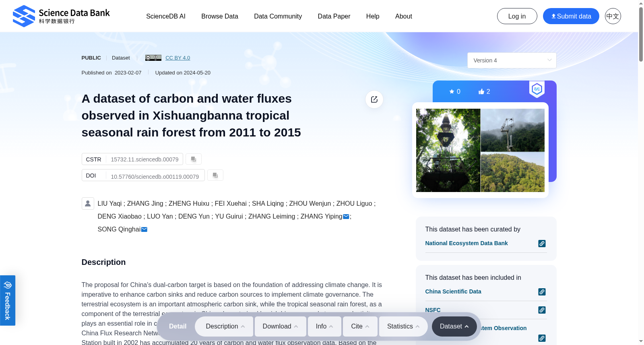Open link icon for National Ecosystem Data Bank
The height and width of the screenshot is (345, 644).
click(x=542, y=244)
